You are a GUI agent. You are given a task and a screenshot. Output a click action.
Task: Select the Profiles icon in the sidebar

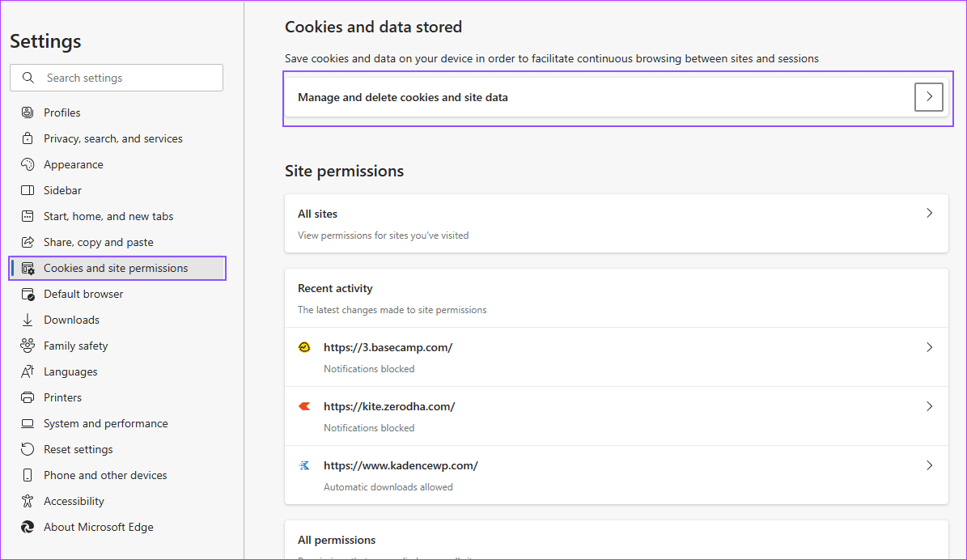coord(27,112)
